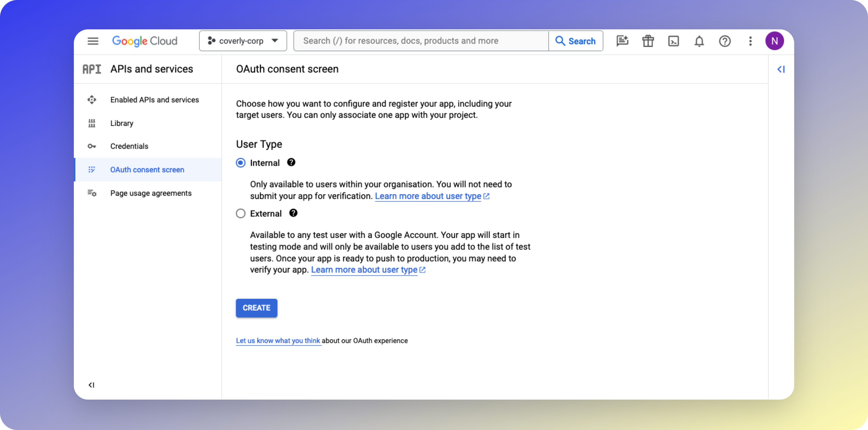Open the navigation hamburger menu

pos(93,41)
